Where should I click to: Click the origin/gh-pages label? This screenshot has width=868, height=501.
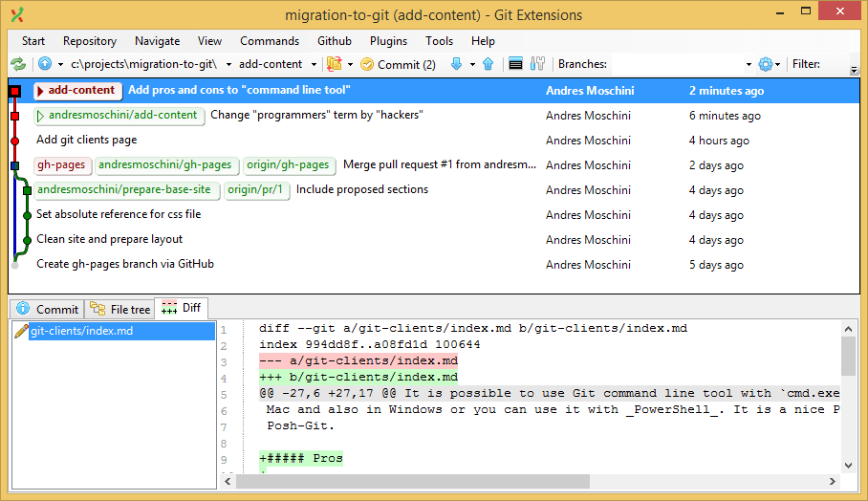pyautogui.click(x=289, y=165)
